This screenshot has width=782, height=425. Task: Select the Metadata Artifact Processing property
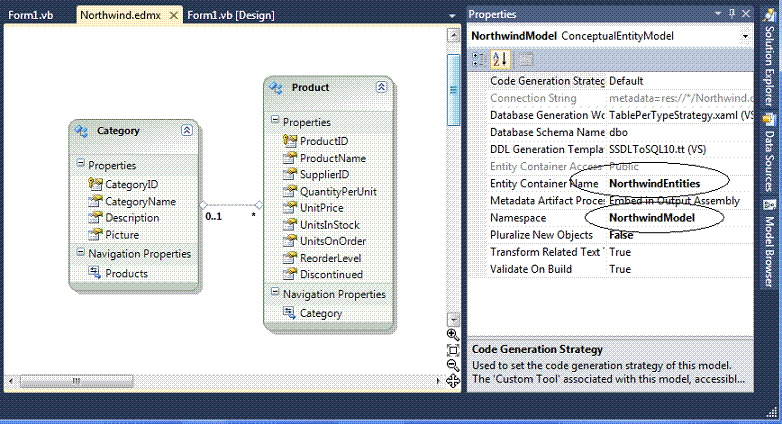click(547, 201)
